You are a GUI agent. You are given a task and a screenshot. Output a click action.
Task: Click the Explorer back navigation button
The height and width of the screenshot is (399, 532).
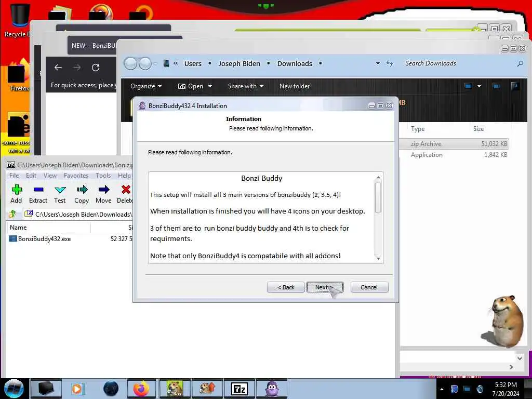(x=130, y=63)
